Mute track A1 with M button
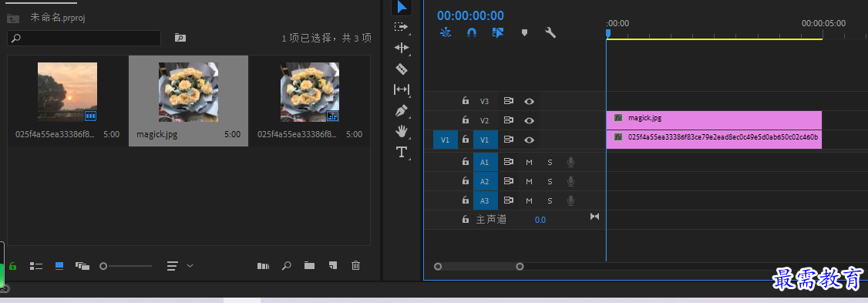This screenshot has width=868, height=303. point(530,163)
